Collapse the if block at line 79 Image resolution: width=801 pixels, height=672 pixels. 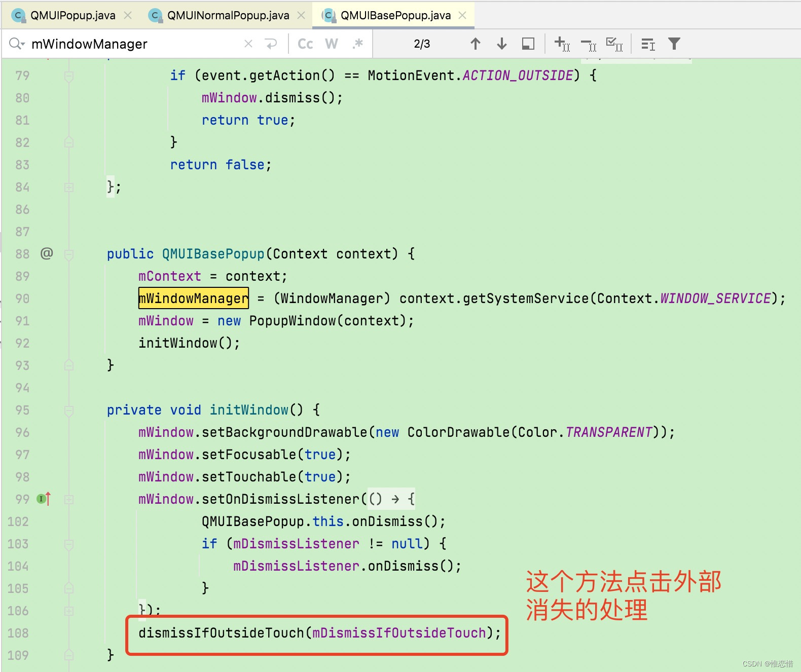69,76
